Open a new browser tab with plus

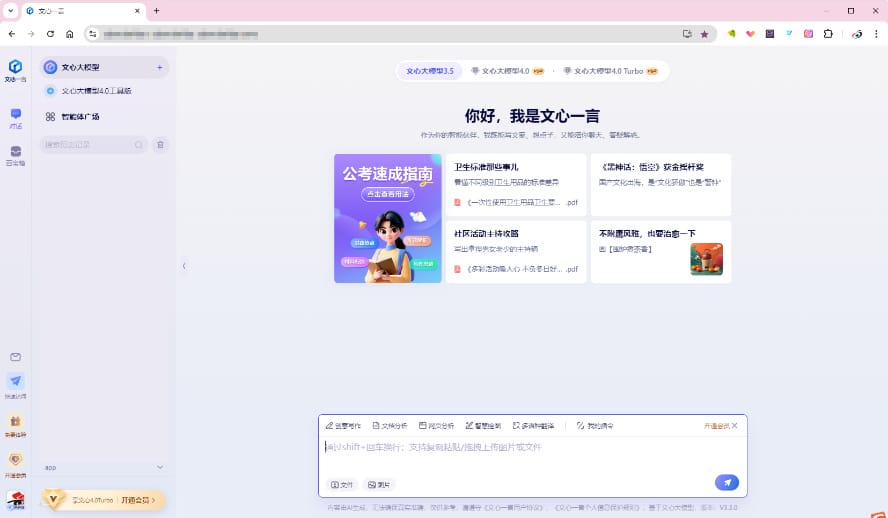click(157, 11)
